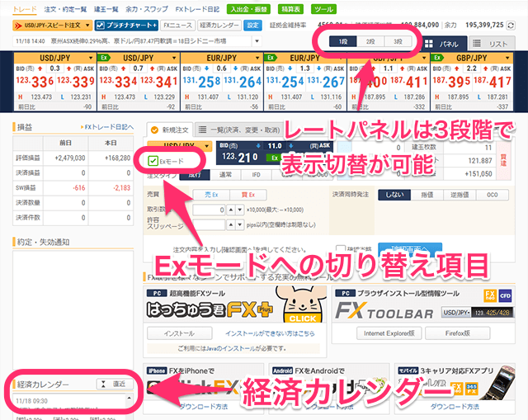This screenshot has width=528, height=420.
Task: Open currency dropdown on first USD/JPY panel
Action: [x=91, y=58]
